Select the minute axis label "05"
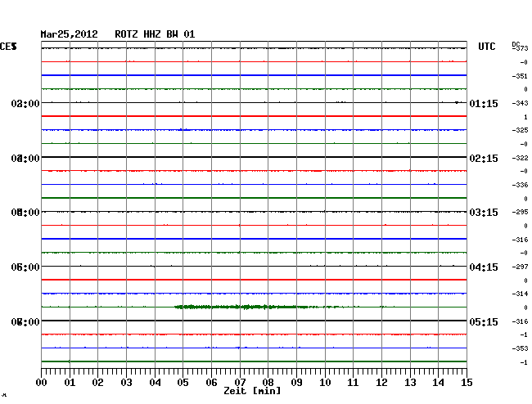This screenshot has width=532, height=404. pos(183,383)
